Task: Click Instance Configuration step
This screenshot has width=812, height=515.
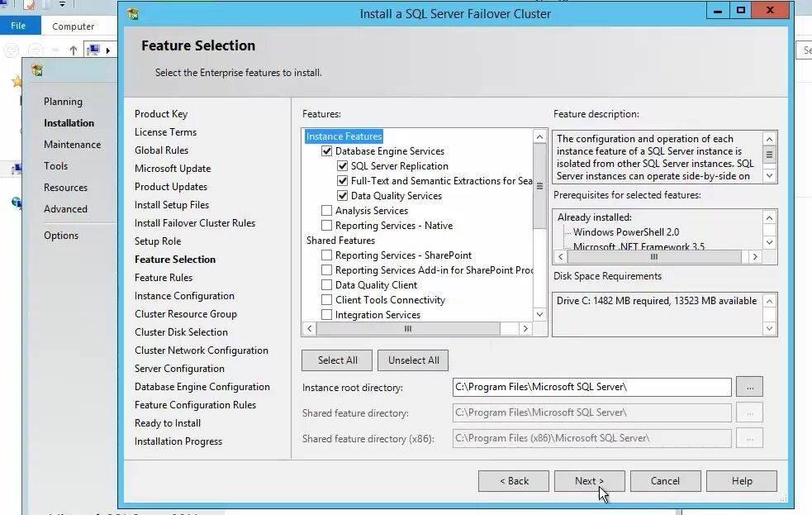Action: point(184,296)
